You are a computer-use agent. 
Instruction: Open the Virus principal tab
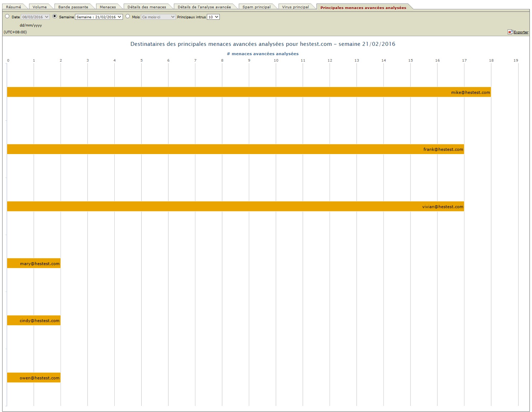pyautogui.click(x=295, y=7)
